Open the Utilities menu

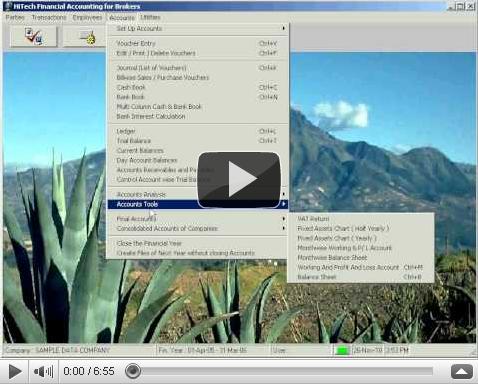pyautogui.click(x=150, y=17)
